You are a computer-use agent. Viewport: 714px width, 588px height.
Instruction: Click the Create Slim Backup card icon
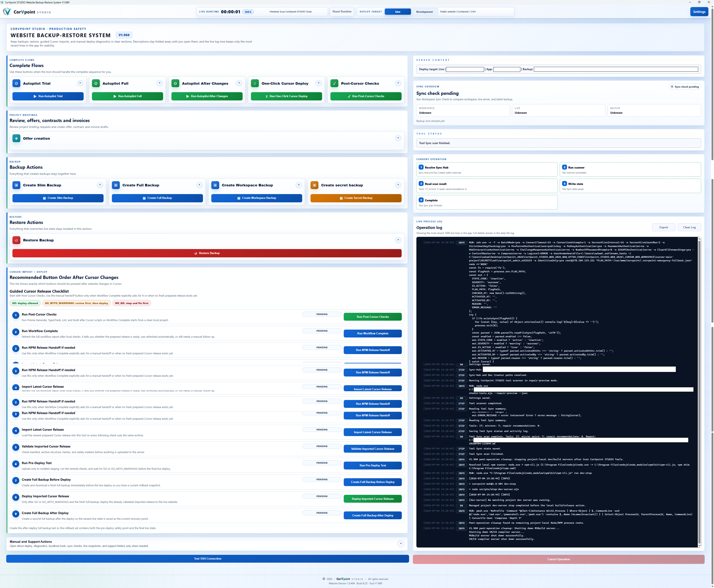click(16, 185)
